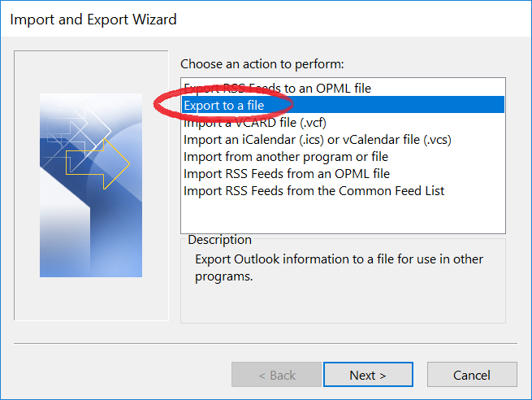Select Import RSS Feeds from the Common Feed List
Image resolution: width=532 pixels, height=400 pixels.
point(343,191)
